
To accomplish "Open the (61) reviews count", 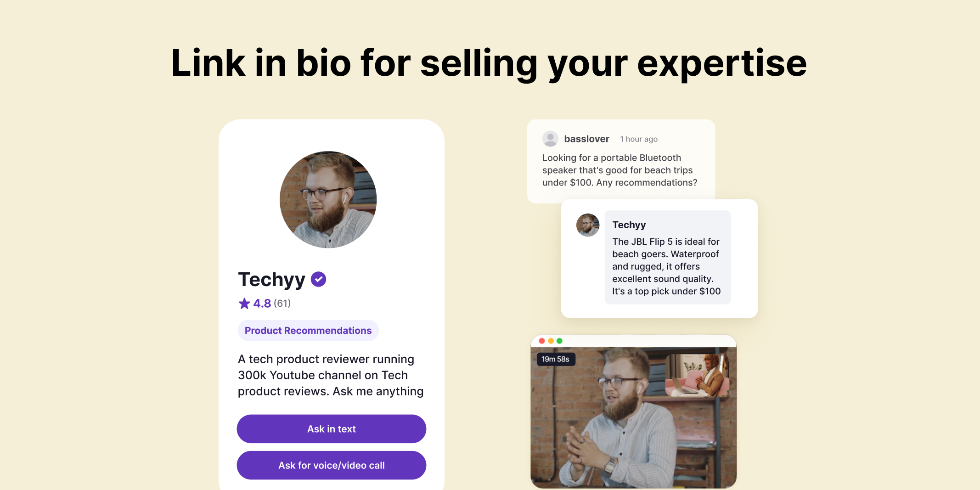I will [x=282, y=303].
